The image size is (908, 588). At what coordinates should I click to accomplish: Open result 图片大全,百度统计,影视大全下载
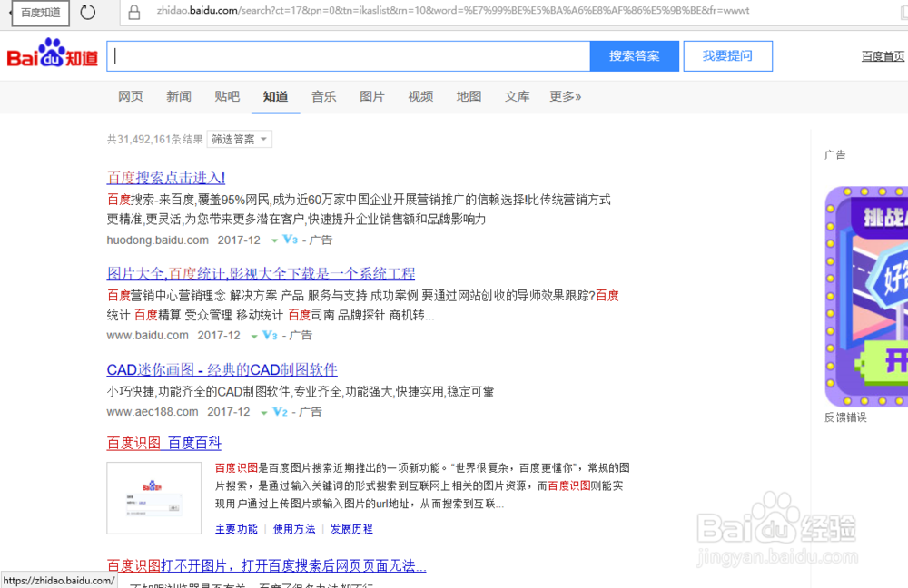click(261, 273)
